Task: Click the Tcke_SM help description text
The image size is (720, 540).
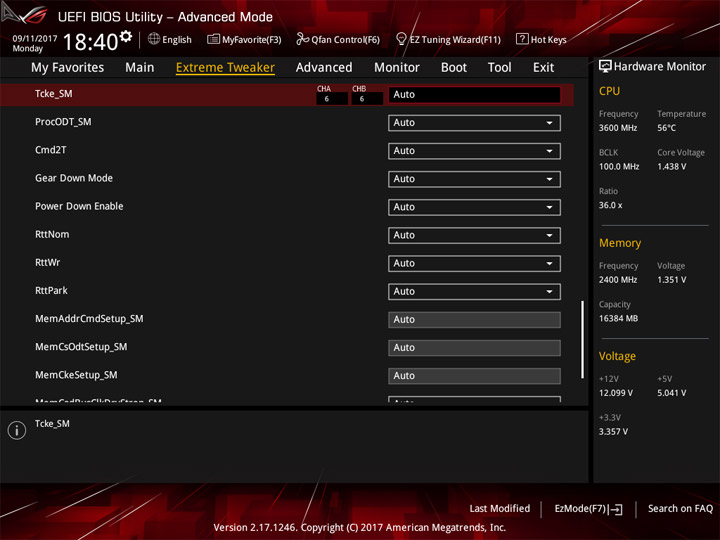Action: tap(52, 424)
